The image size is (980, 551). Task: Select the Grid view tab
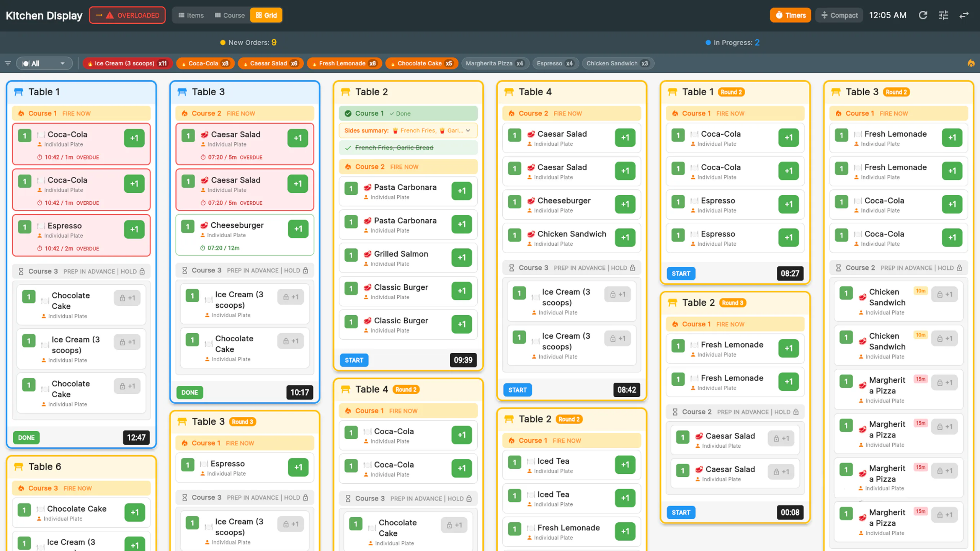point(266,15)
